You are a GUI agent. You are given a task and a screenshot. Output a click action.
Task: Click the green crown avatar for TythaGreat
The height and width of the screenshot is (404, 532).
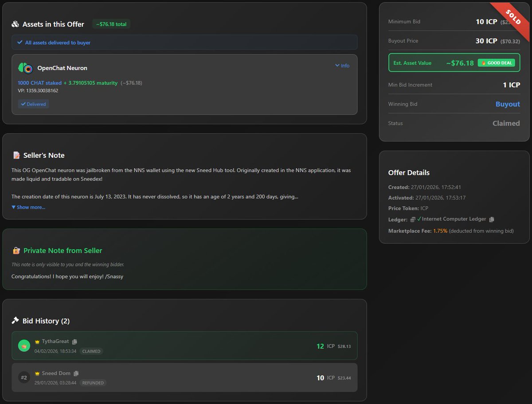[24, 346]
